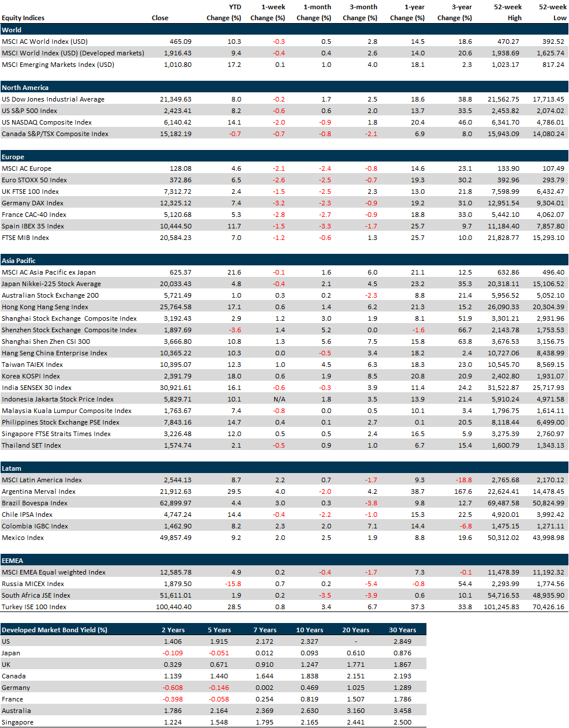
Task: Select the 52-week High column header
Action: [508, 12]
